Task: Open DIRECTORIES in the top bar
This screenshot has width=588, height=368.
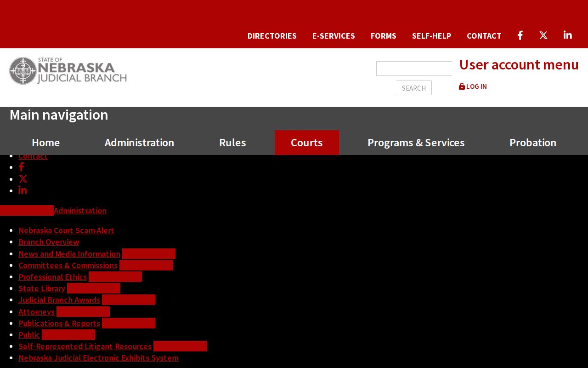Action: [x=272, y=36]
